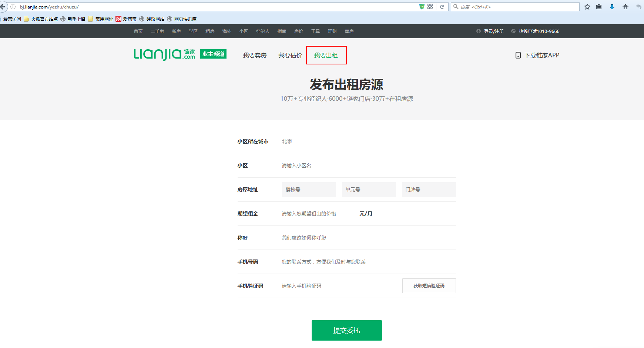
Task: Open 海外 in top navigation
Action: [227, 31]
